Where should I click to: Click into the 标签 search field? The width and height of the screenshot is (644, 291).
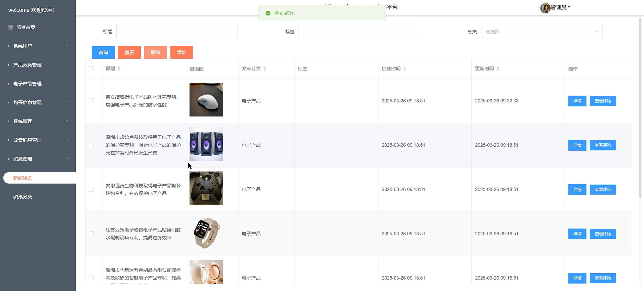click(x=359, y=32)
